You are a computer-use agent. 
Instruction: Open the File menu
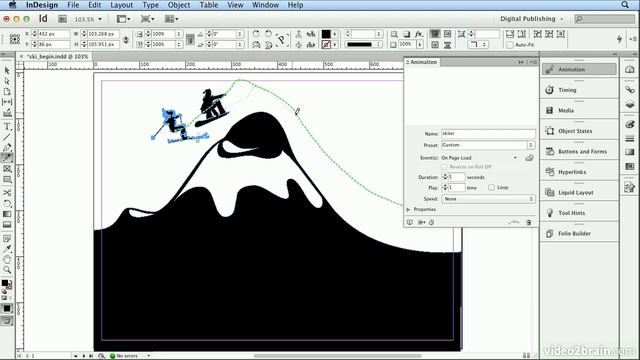point(73,5)
